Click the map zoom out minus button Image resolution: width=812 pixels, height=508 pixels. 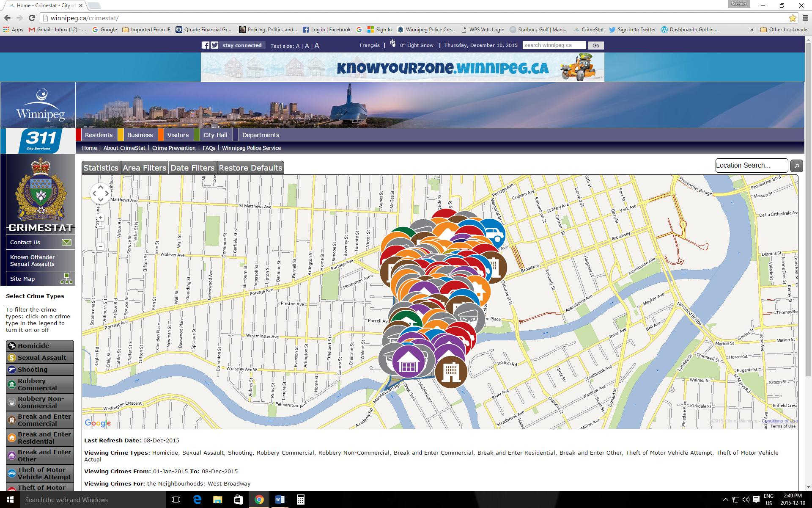101,246
